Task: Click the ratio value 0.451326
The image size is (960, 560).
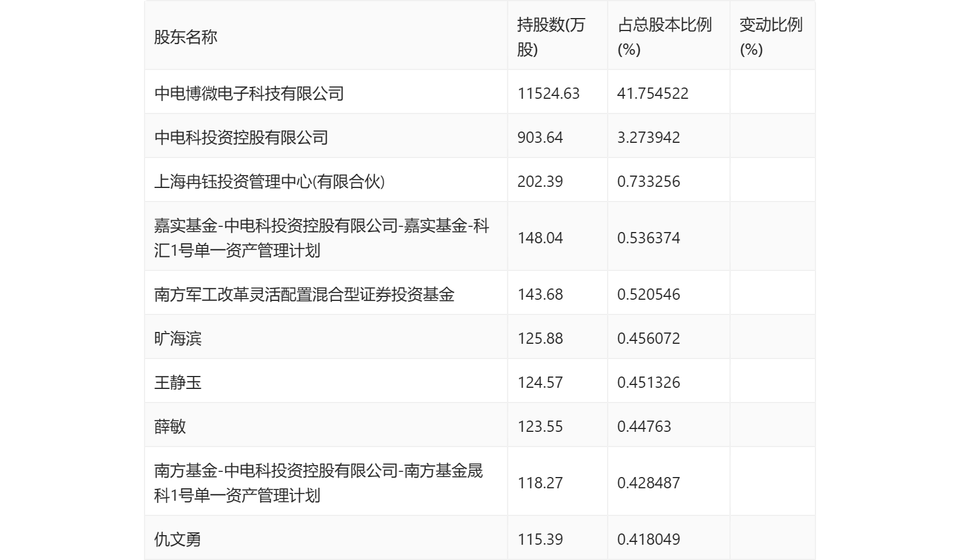Action: pyautogui.click(x=648, y=382)
